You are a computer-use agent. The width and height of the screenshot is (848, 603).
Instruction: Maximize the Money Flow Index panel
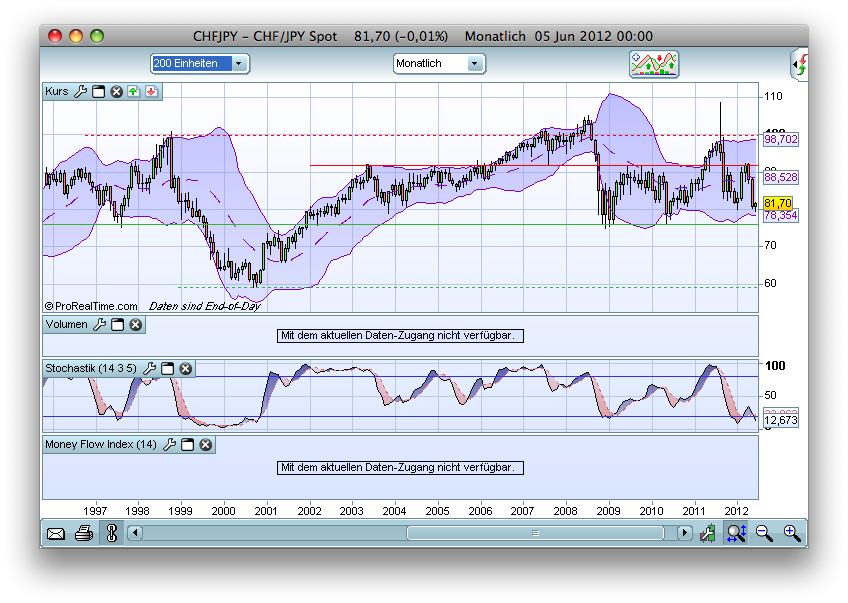tap(188, 445)
